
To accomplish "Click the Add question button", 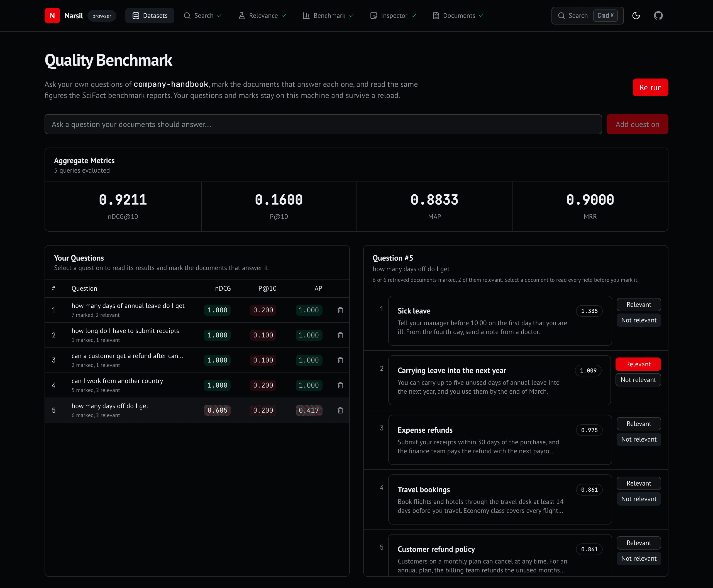I will (x=637, y=124).
